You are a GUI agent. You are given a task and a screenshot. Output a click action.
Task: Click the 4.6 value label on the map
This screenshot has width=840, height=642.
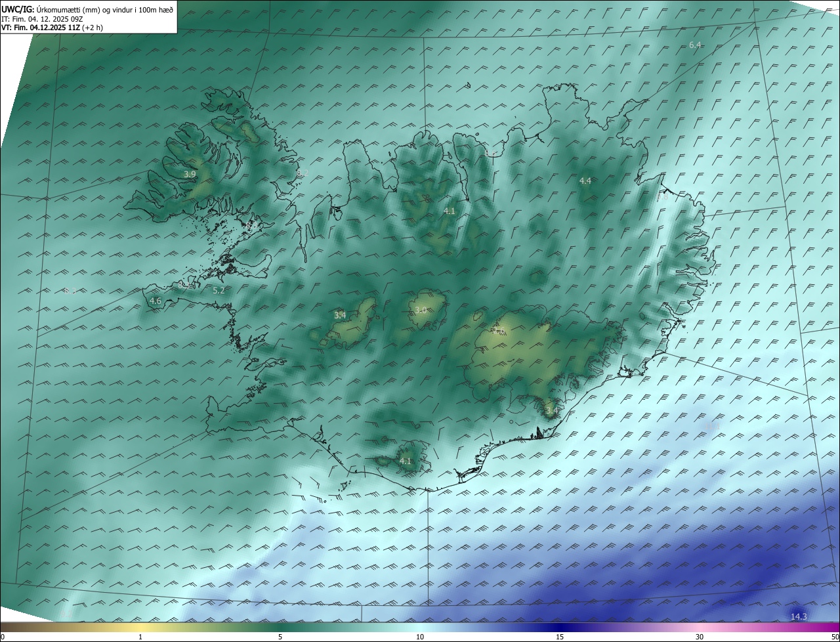coord(156,301)
